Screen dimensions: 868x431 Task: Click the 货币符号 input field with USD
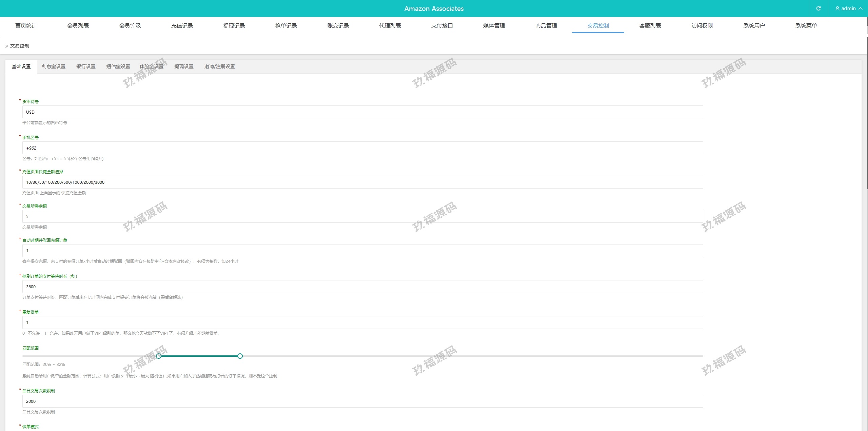(x=362, y=112)
